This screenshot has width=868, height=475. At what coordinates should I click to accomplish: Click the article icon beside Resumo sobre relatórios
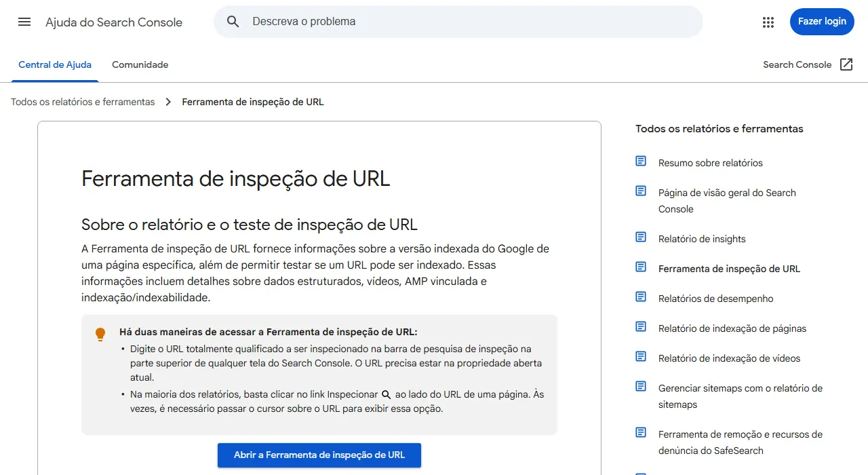[641, 161]
